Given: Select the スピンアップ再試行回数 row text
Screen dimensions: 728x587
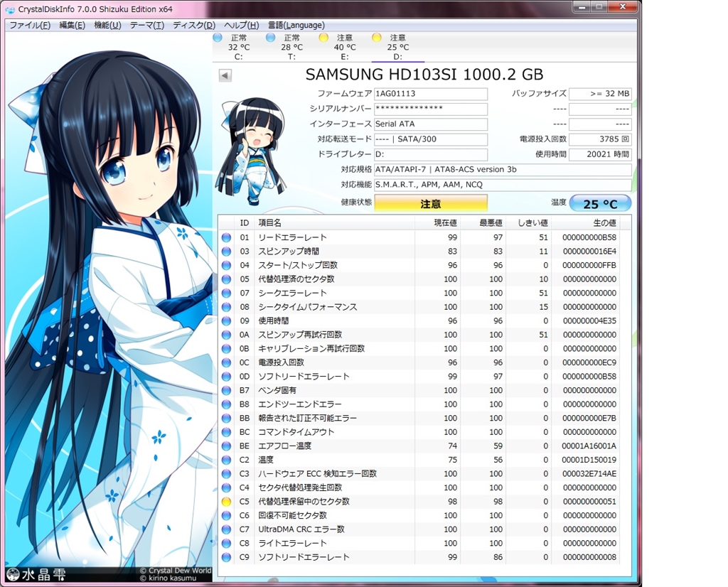Looking at the screenshot, I should [301, 335].
